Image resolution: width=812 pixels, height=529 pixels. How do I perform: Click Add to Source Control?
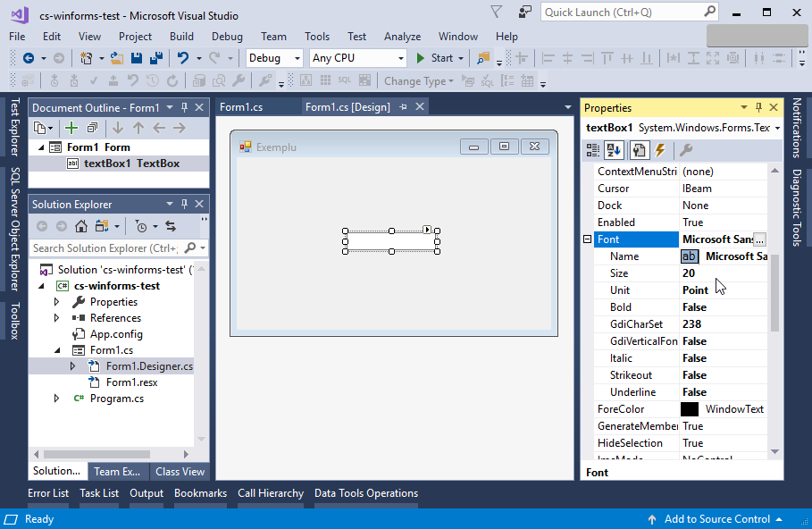pyautogui.click(x=717, y=519)
